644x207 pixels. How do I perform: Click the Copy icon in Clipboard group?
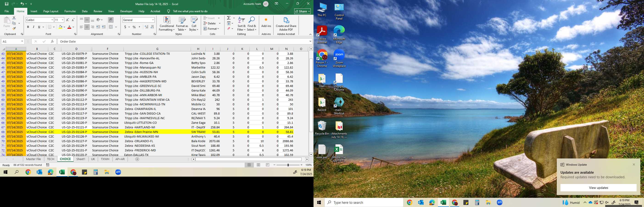(x=14, y=23)
